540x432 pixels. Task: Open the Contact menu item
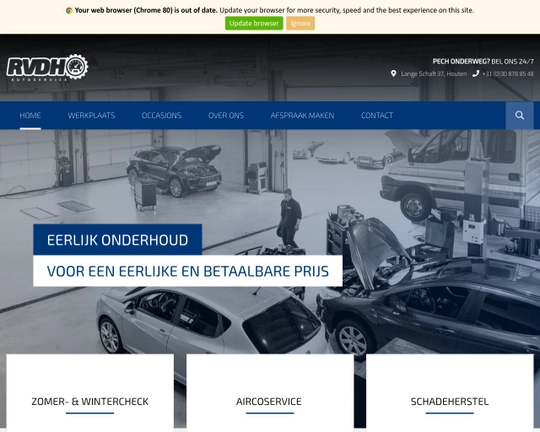pyautogui.click(x=377, y=115)
